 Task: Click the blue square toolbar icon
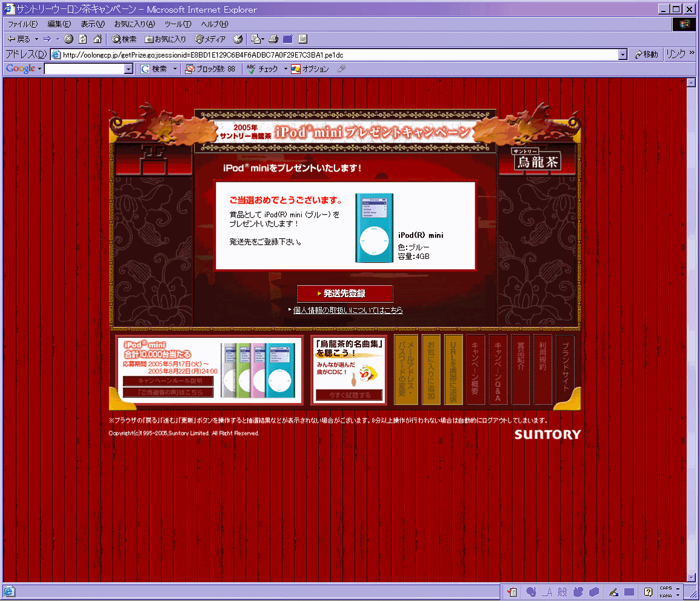(x=288, y=39)
